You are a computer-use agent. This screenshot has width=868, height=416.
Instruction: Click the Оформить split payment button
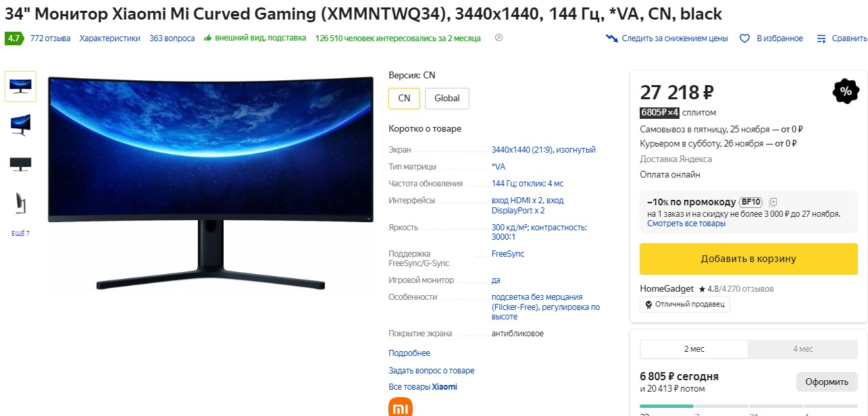827,382
